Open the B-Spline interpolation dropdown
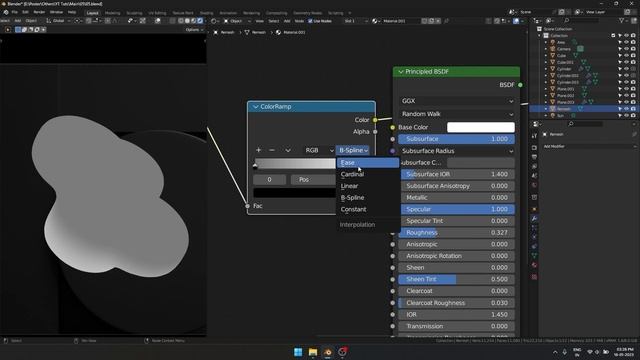 coord(353,150)
